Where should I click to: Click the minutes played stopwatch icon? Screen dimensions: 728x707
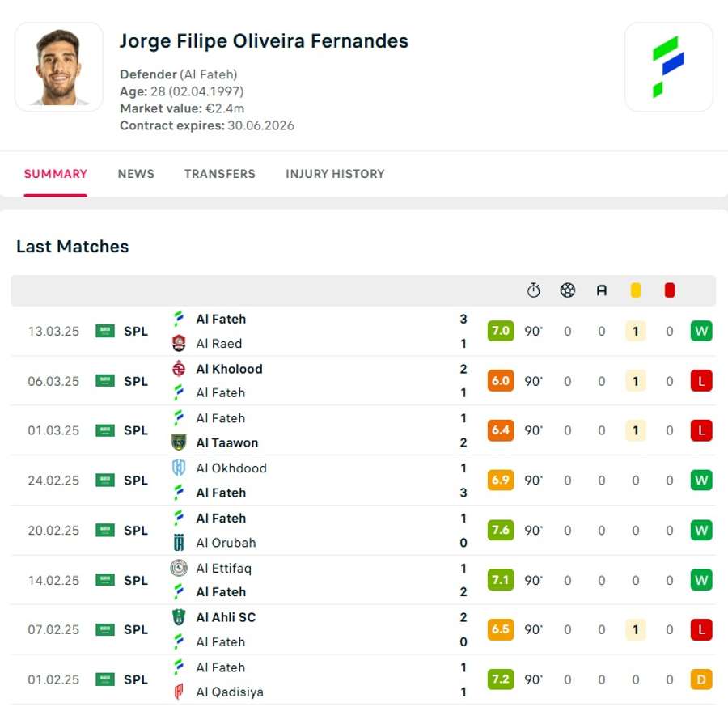(533, 290)
